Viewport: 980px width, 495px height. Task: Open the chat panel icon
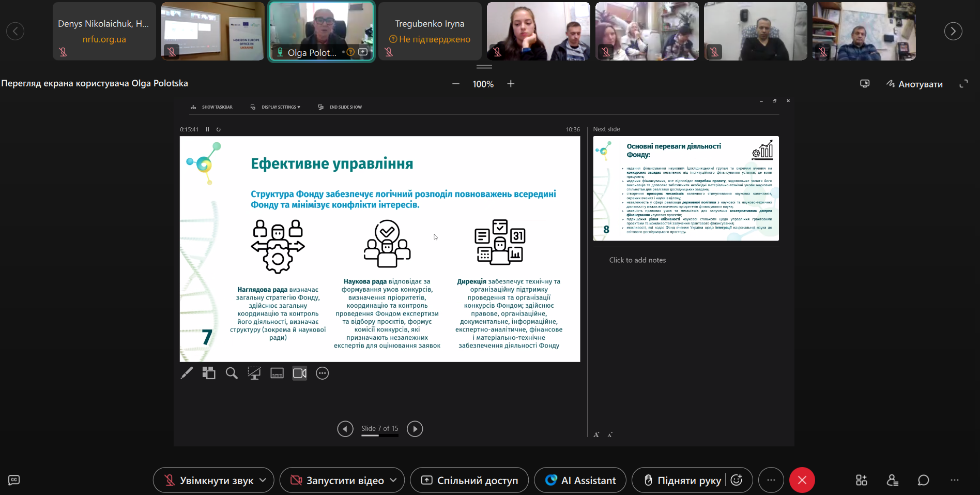click(923, 480)
